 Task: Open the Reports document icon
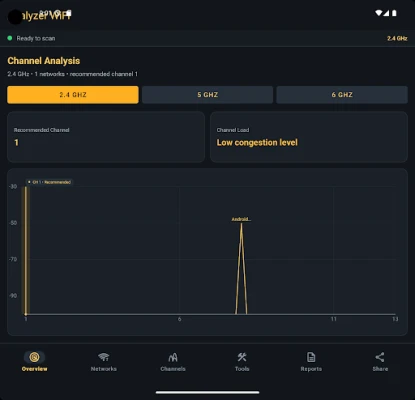point(311,357)
